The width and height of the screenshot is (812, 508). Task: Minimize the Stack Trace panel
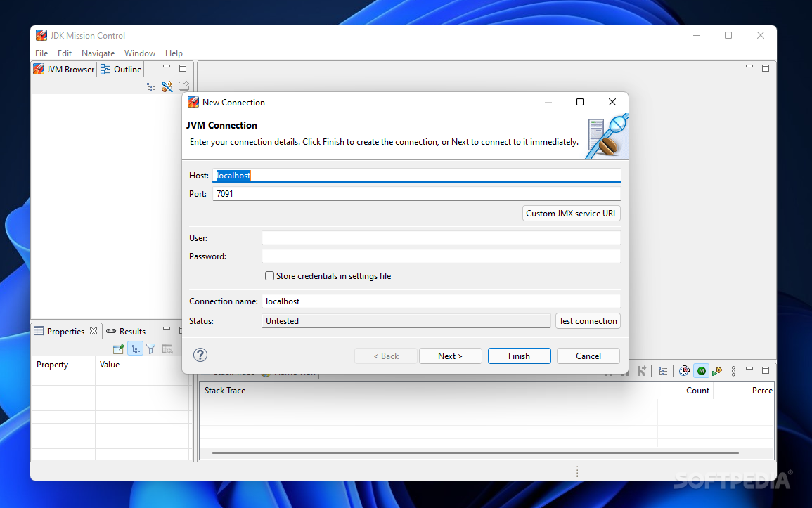click(749, 370)
